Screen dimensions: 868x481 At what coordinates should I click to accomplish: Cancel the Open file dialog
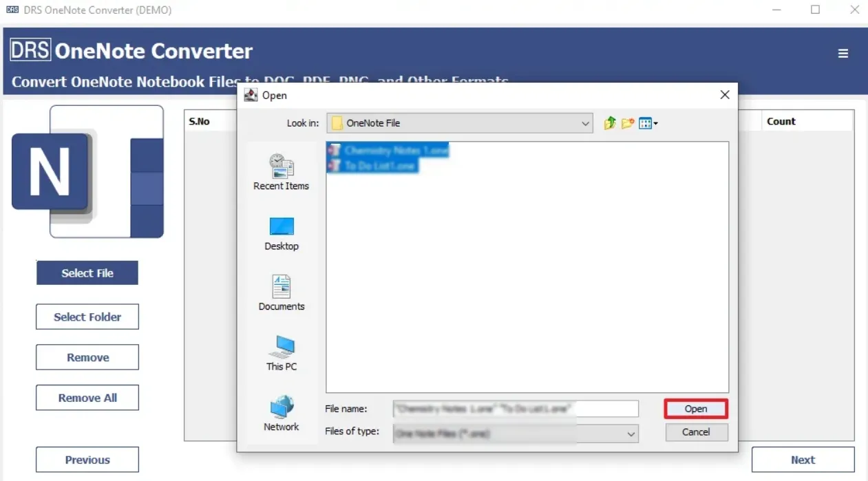[696, 432]
